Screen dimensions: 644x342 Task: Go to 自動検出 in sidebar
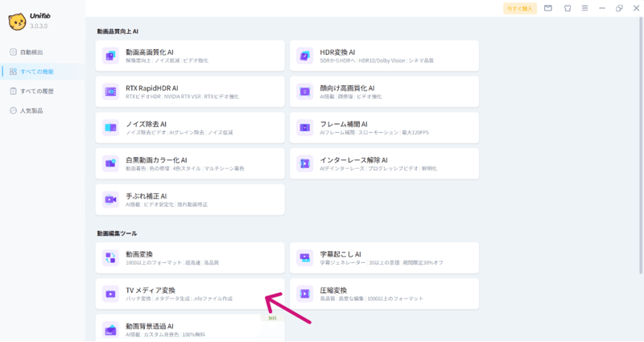pyautogui.click(x=43, y=52)
